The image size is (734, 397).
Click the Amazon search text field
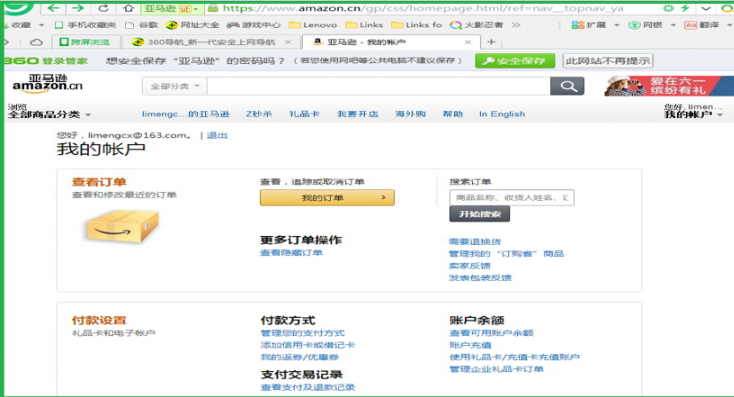pyautogui.click(x=379, y=87)
